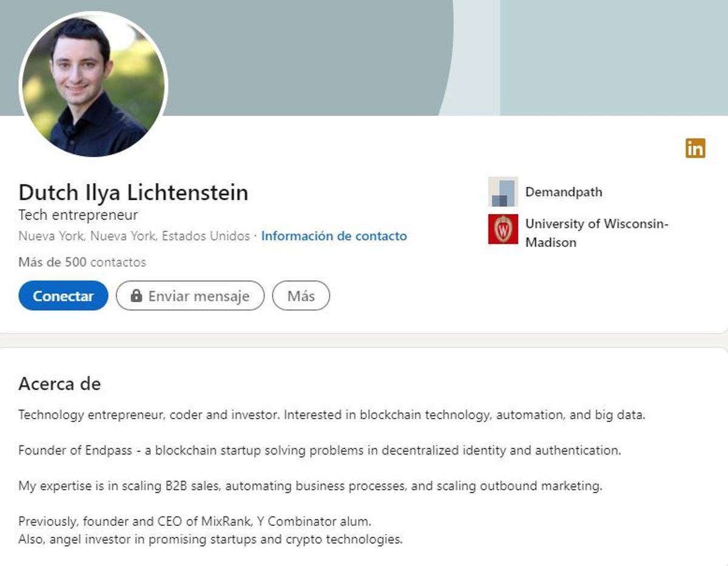The height and width of the screenshot is (566, 728).
Task: Open the University of Wisconsin-Madison page
Action: (597, 234)
